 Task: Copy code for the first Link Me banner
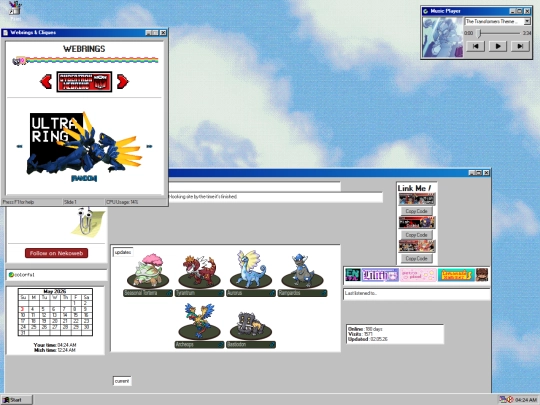coord(416,211)
